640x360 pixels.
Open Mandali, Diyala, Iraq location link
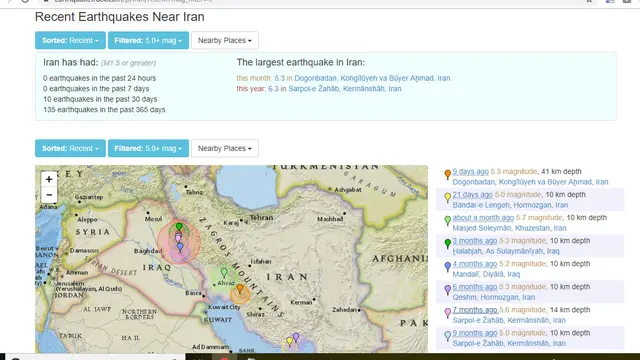pos(486,274)
